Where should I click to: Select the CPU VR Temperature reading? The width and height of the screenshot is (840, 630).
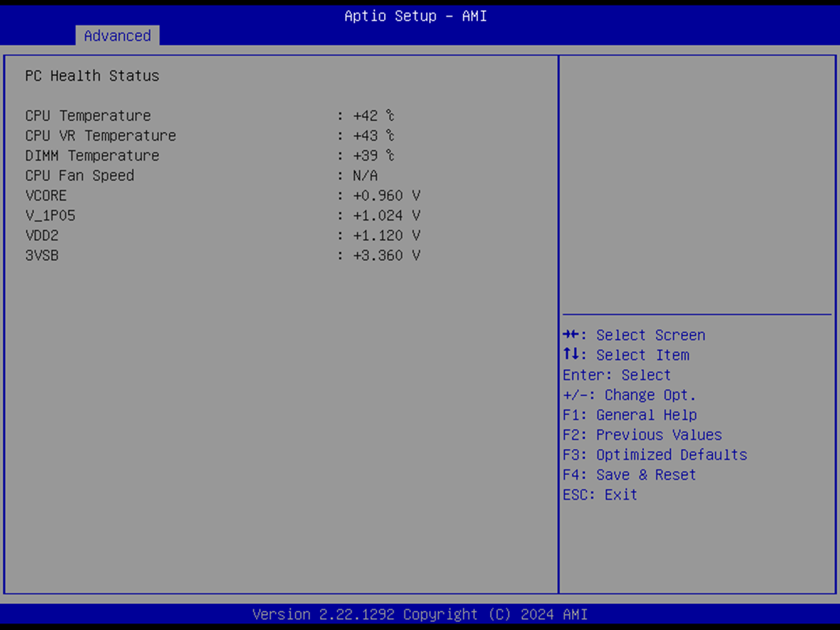pos(100,135)
